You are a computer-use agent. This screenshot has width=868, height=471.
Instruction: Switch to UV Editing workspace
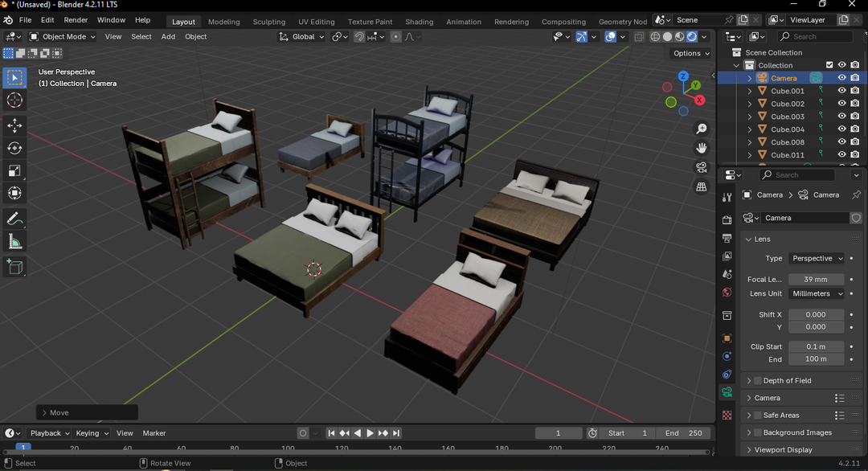(317, 22)
